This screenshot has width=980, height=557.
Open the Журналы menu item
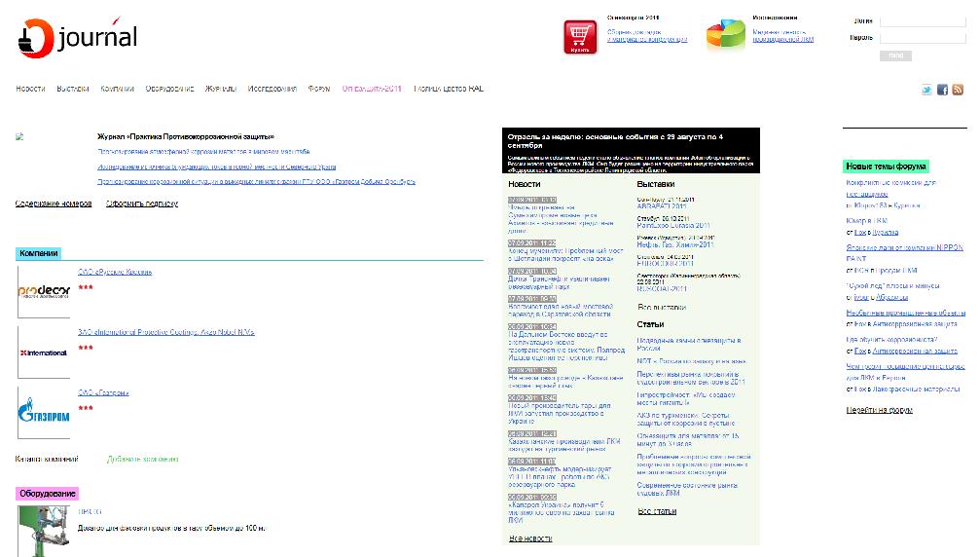pos(221,89)
